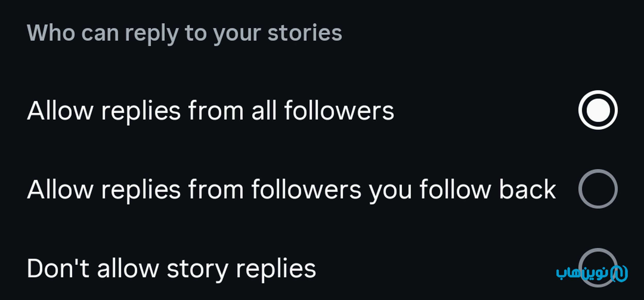
Task: Enable story replies from every follower
Action: pos(598,110)
